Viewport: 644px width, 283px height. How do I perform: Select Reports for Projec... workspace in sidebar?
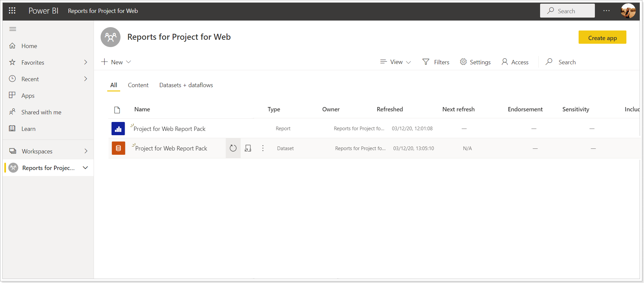[x=48, y=168]
